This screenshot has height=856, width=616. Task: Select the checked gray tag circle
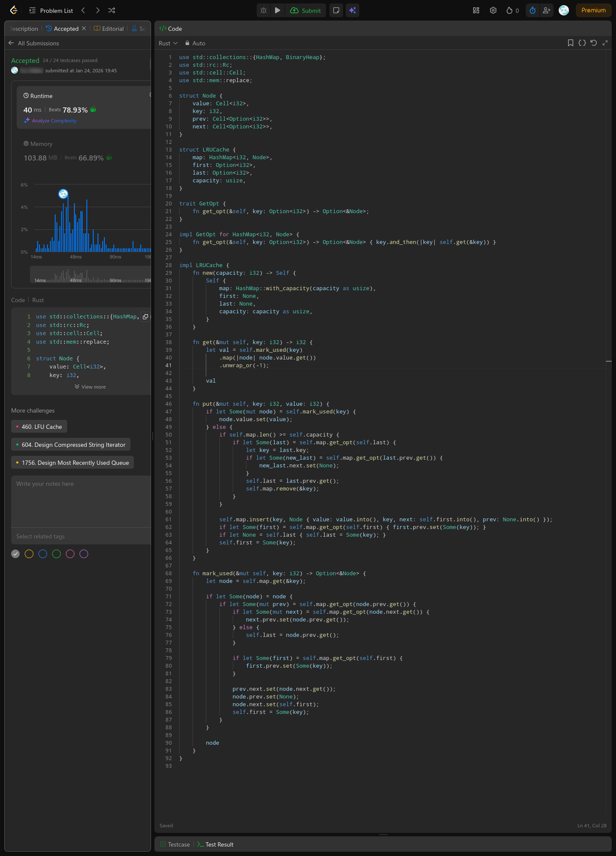15,554
